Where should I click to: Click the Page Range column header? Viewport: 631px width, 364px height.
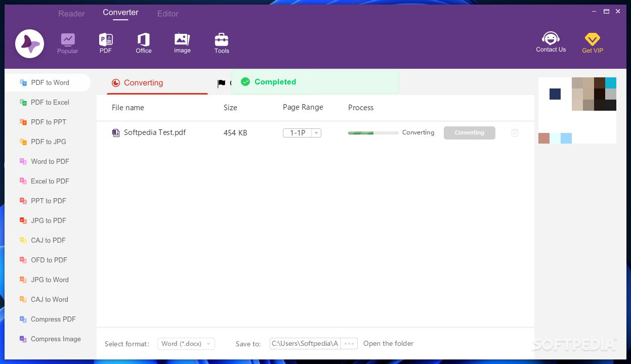(303, 107)
